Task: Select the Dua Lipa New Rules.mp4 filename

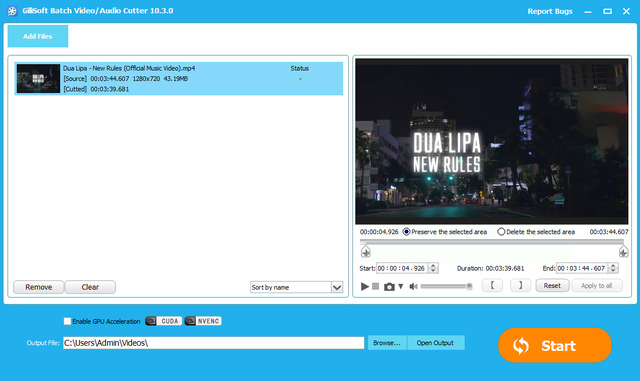Action: [x=129, y=68]
